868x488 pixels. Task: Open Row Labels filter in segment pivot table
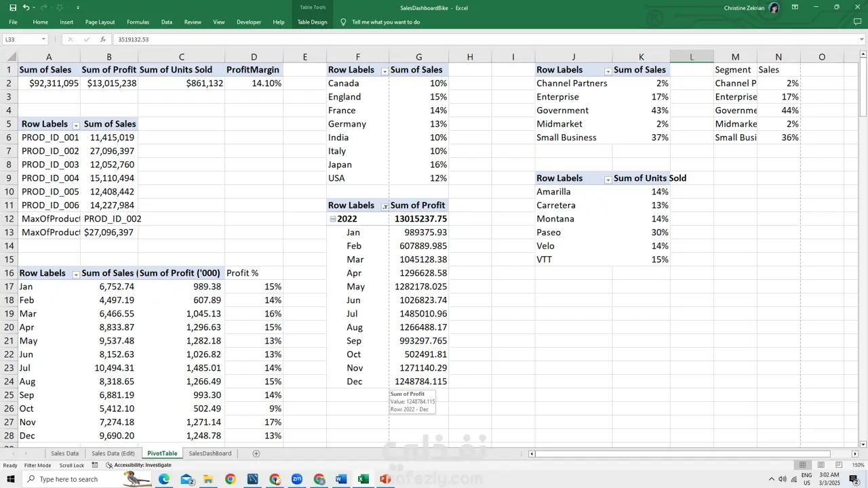point(608,70)
